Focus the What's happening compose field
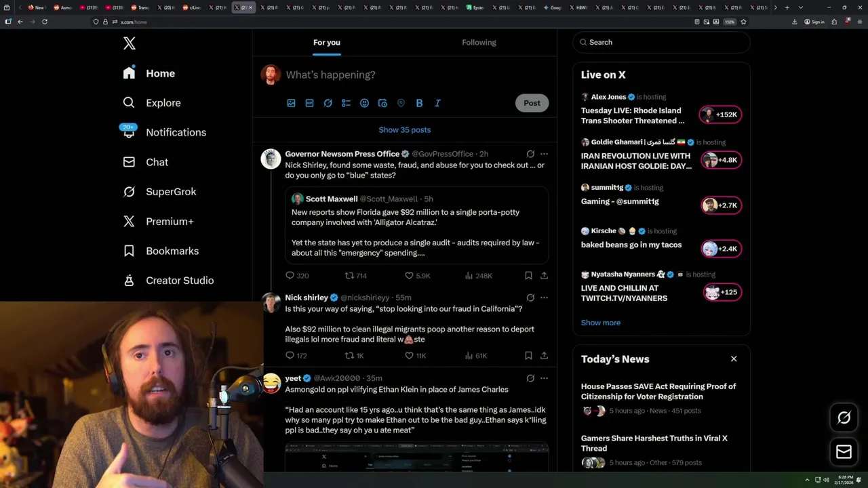Screen dimensions: 868x488 coord(416,75)
